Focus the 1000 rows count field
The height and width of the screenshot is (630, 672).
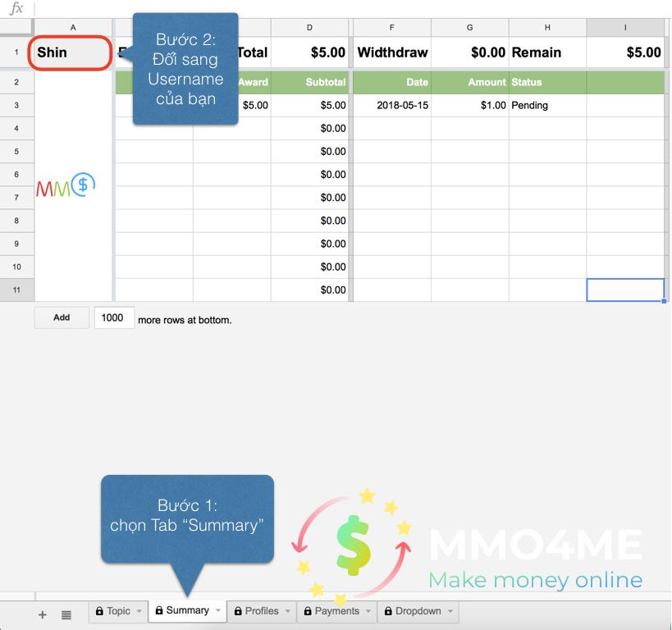pos(114,317)
